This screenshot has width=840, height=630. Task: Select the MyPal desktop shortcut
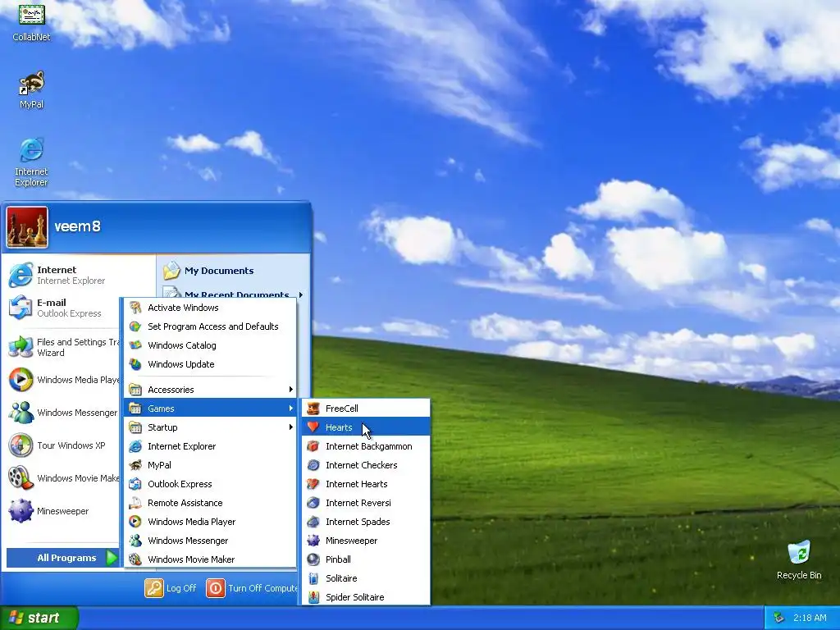[31, 89]
